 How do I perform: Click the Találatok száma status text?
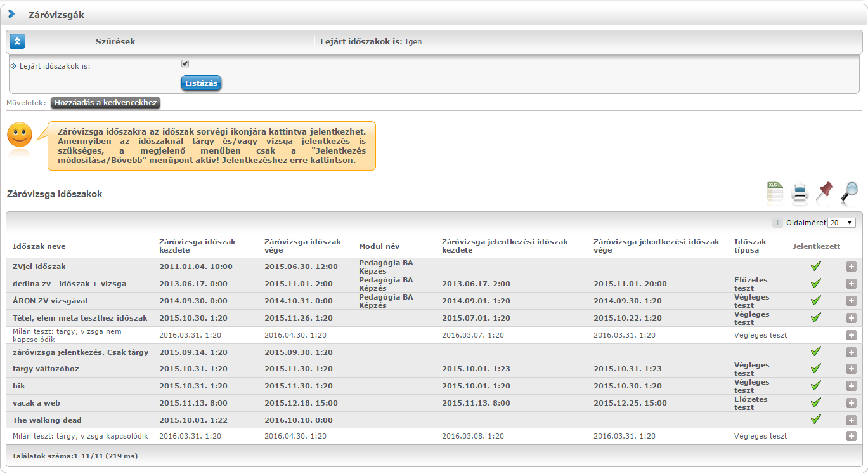click(x=75, y=456)
